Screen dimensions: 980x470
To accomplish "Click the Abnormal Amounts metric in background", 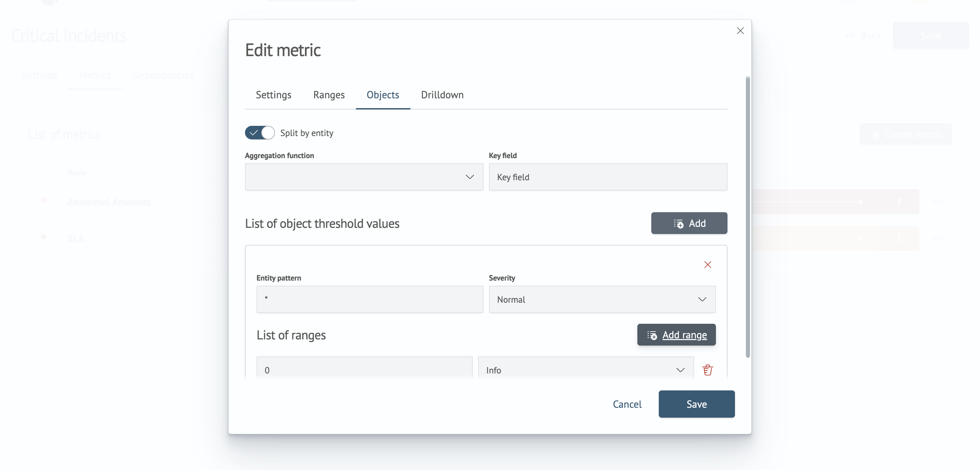I will click(109, 202).
